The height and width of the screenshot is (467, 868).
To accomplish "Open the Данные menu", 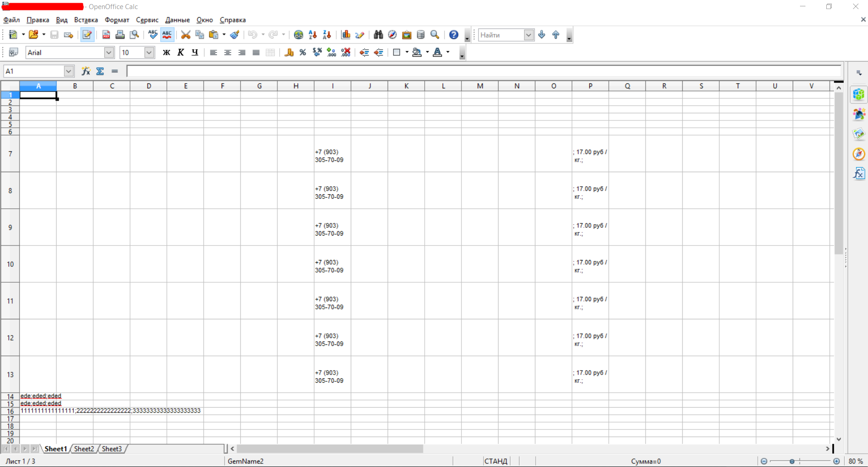I will tap(178, 20).
